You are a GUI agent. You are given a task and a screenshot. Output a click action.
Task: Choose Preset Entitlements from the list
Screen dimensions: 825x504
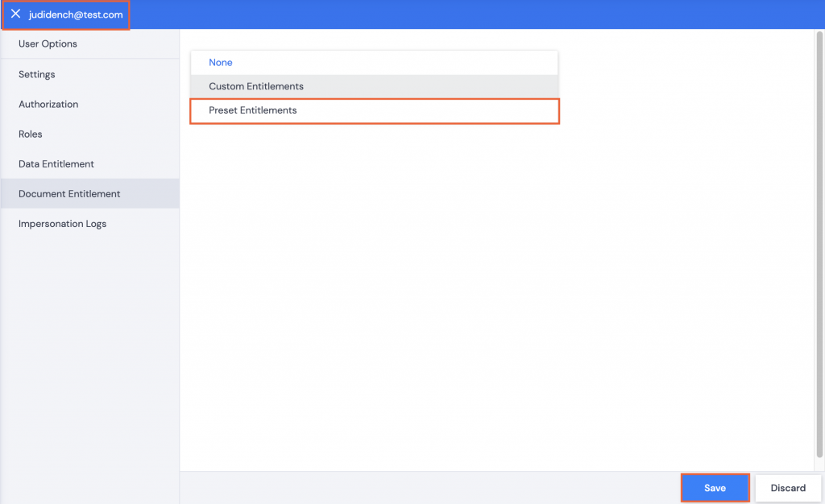[x=374, y=110]
